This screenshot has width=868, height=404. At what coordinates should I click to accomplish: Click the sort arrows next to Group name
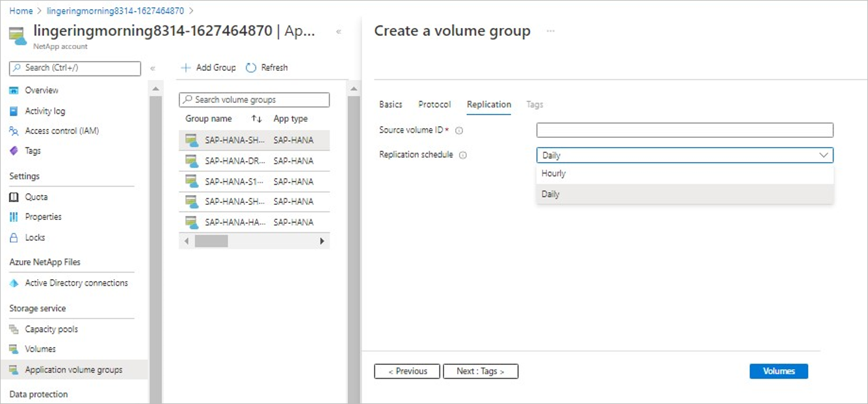[x=256, y=119]
